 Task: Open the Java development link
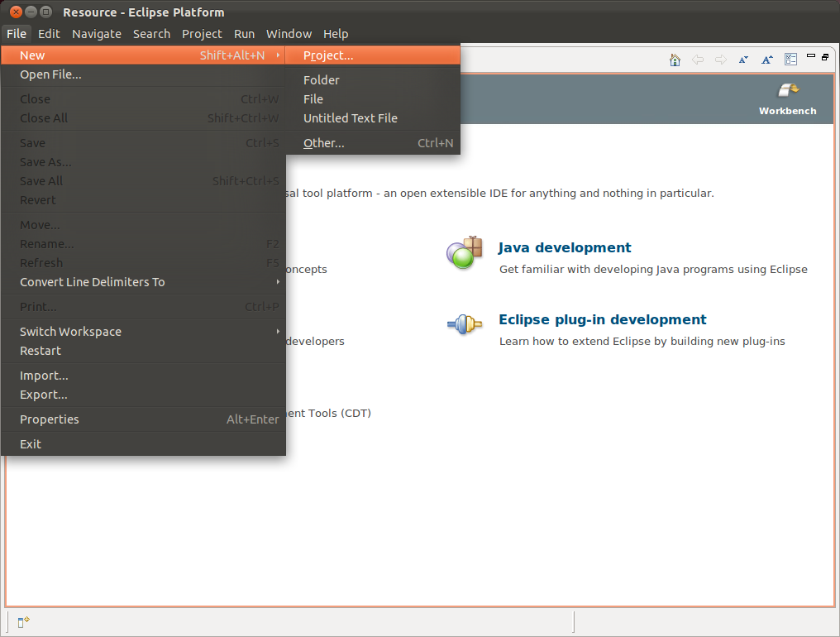(565, 247)
